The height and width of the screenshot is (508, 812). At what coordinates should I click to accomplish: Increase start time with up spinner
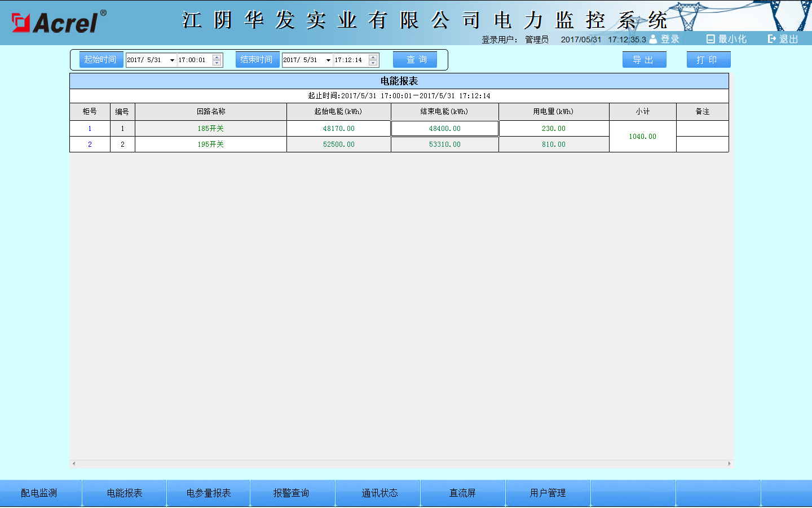[x=217, y=57]
